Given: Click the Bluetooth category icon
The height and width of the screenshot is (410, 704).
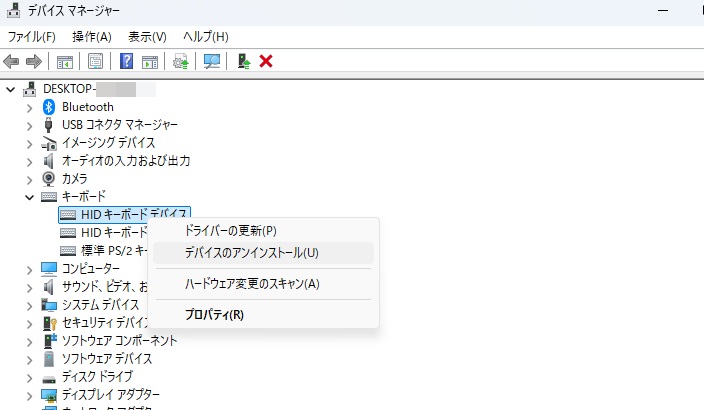Looking at the screenshot, I should click(48, 107).
